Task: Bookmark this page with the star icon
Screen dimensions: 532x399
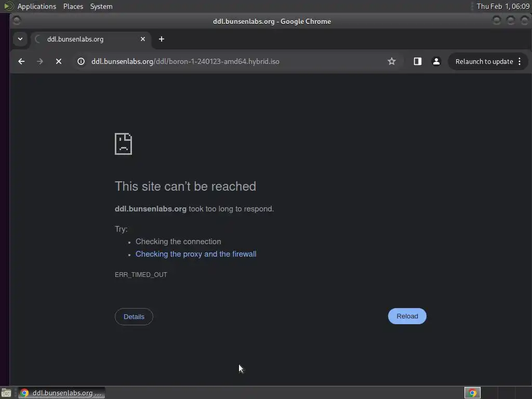Action: (x=392, y=61)
